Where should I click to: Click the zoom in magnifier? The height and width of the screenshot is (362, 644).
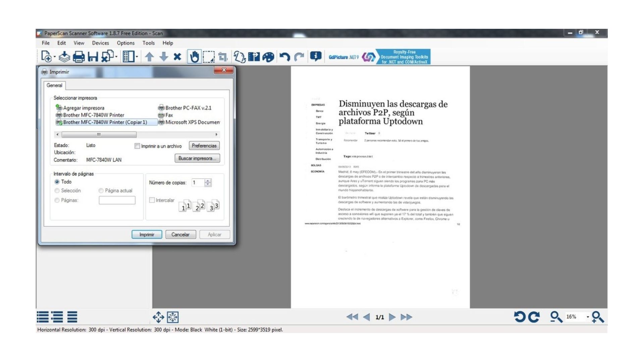coord(598,317)
